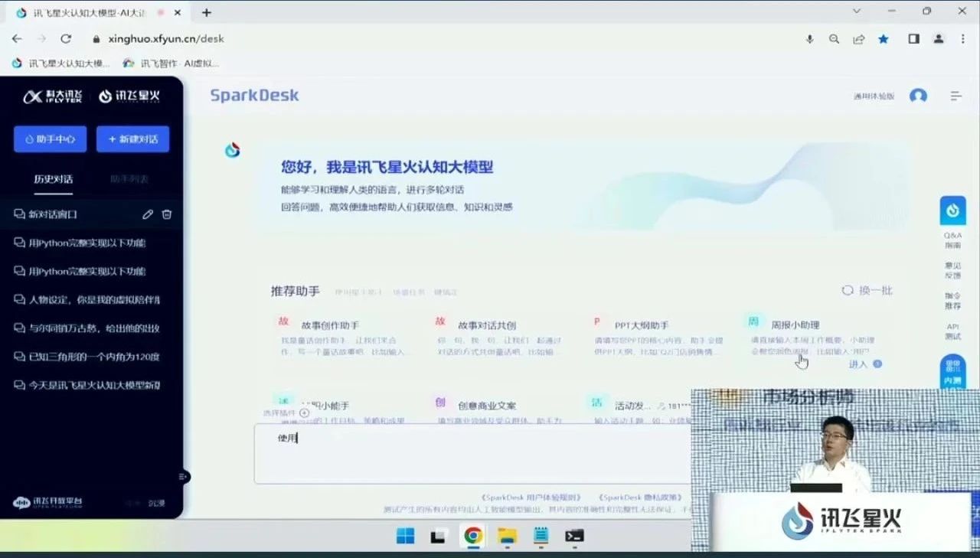The image size is (980, 558).
Task: Click the SparkDesk title
Action: click(254, 95)
